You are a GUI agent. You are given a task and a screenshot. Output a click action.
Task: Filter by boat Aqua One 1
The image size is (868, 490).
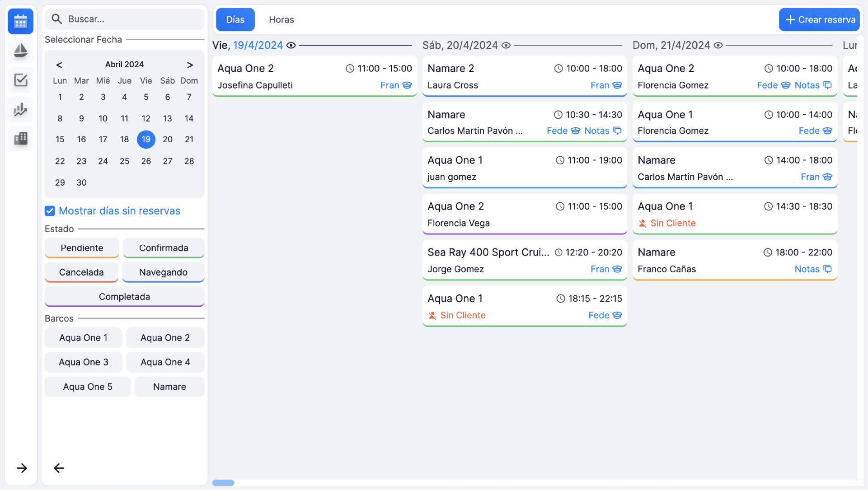[83, 338]
